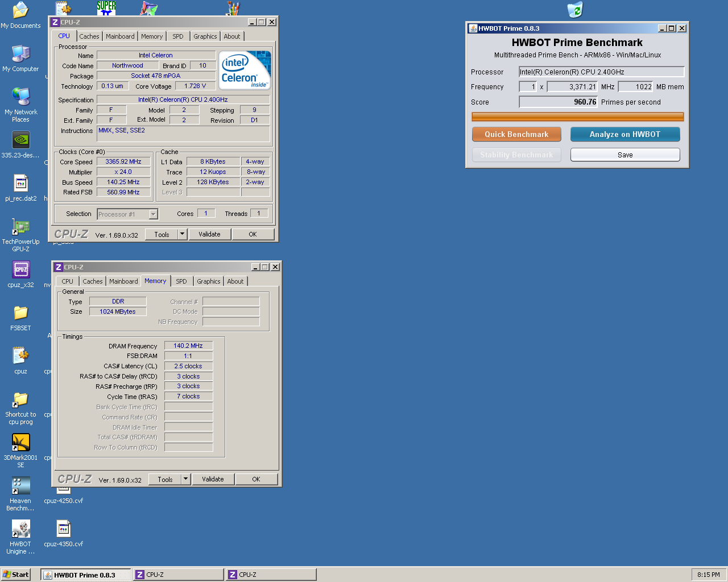Launch HWBOT Unigine shortcut icon
This screenshot has height=582, width=728.
point(20,529)
